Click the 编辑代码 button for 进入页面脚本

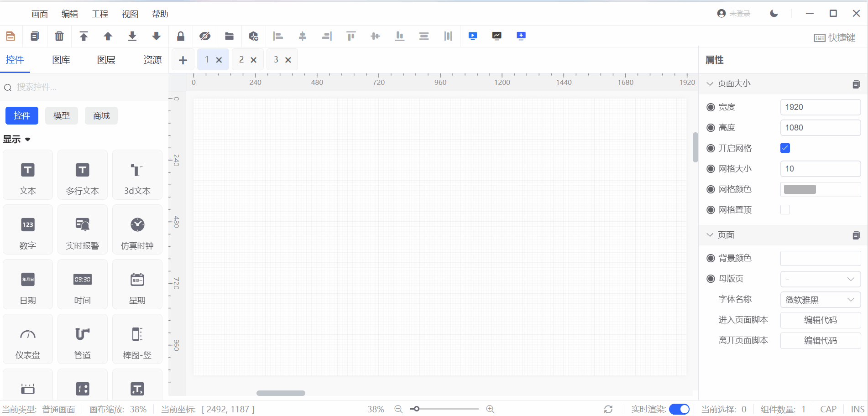[820, 320]
